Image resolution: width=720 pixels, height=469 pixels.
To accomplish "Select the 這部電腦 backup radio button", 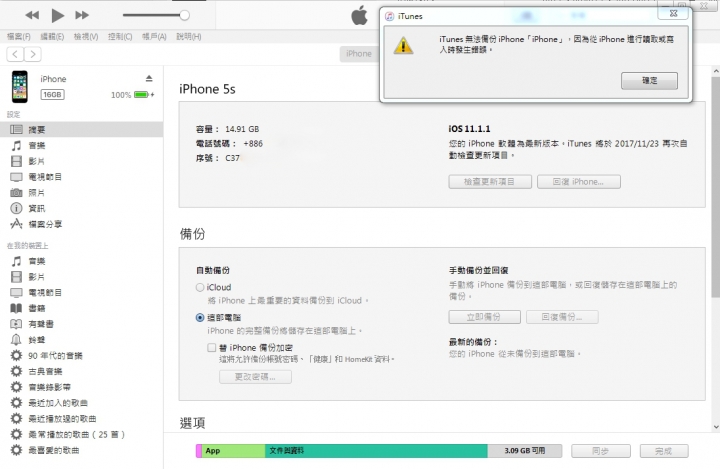I will point(200,318).
